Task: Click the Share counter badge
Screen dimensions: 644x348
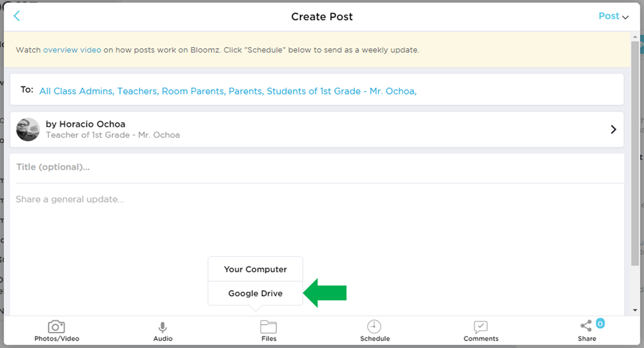Action: click(x=599, y=322)
